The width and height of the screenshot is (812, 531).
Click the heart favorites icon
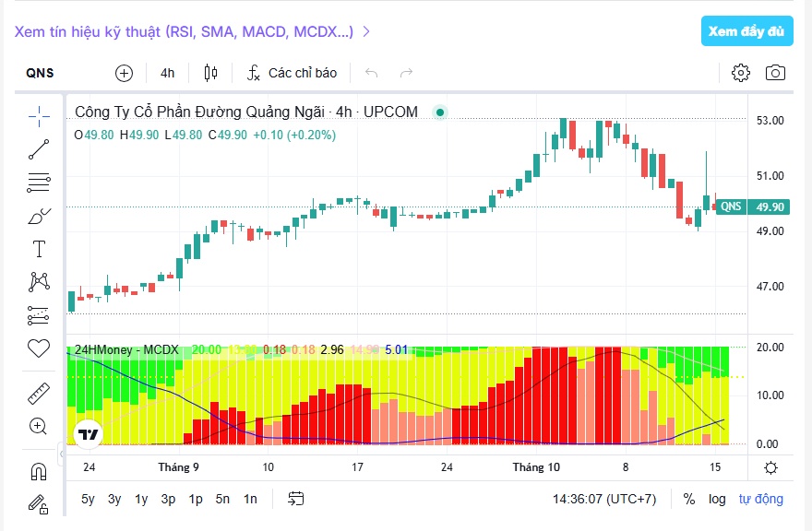(39, 348)
